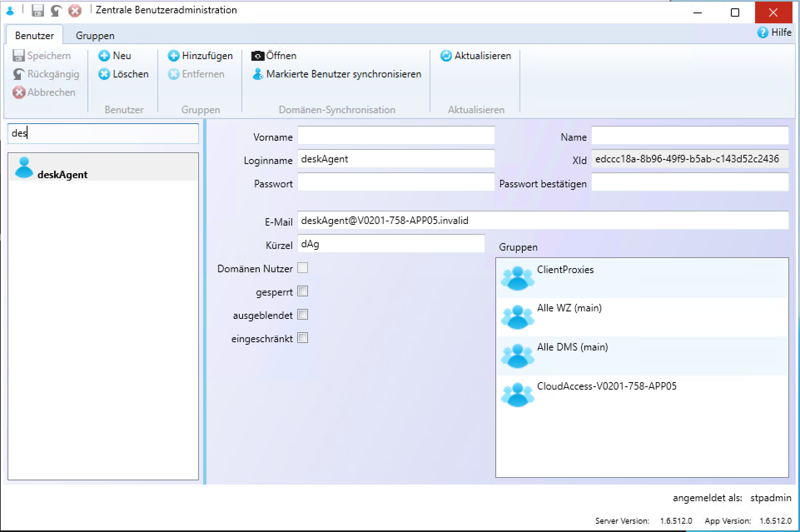Click Abbrechen in the ribbon

[44, 92]
